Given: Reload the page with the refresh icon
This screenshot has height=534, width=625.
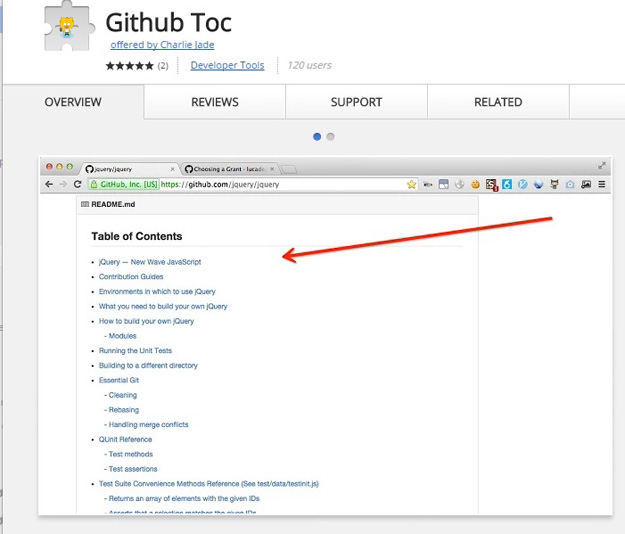Looking at the screenshot, I should (78, 184).
